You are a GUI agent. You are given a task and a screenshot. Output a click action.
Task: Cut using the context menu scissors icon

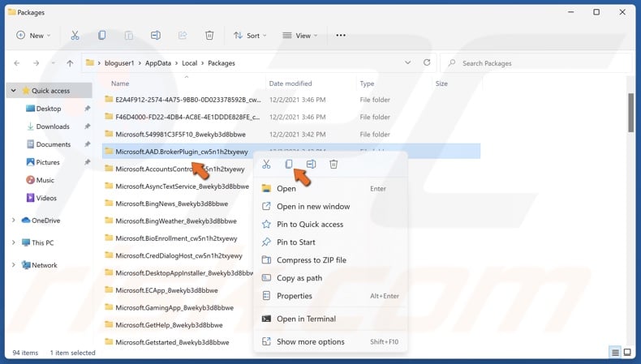tap(266, 165)
